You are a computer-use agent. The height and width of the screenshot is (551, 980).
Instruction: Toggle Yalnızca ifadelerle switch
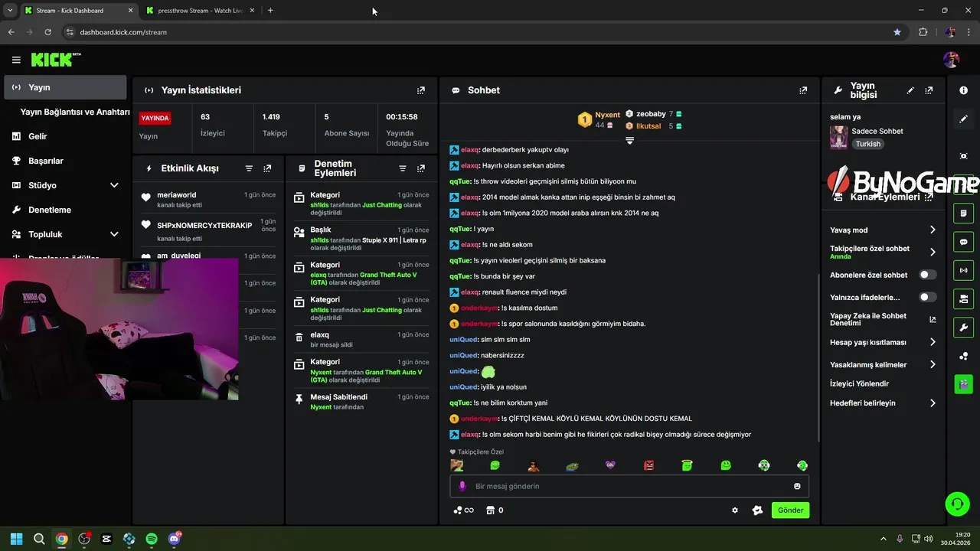[927, 297]
